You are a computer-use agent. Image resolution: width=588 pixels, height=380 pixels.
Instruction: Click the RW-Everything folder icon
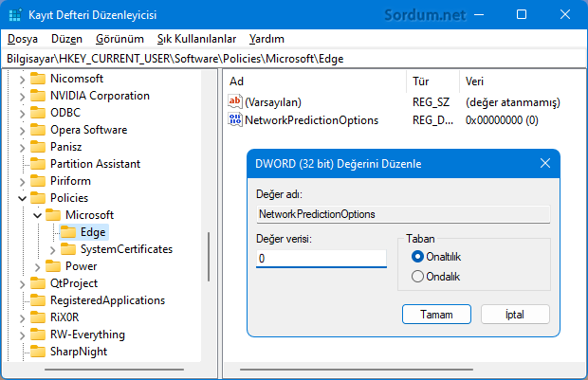coord(38,335)
